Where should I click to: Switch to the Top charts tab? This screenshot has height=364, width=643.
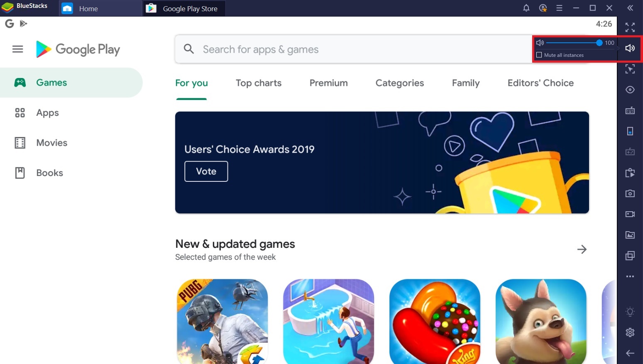(259, 83)
